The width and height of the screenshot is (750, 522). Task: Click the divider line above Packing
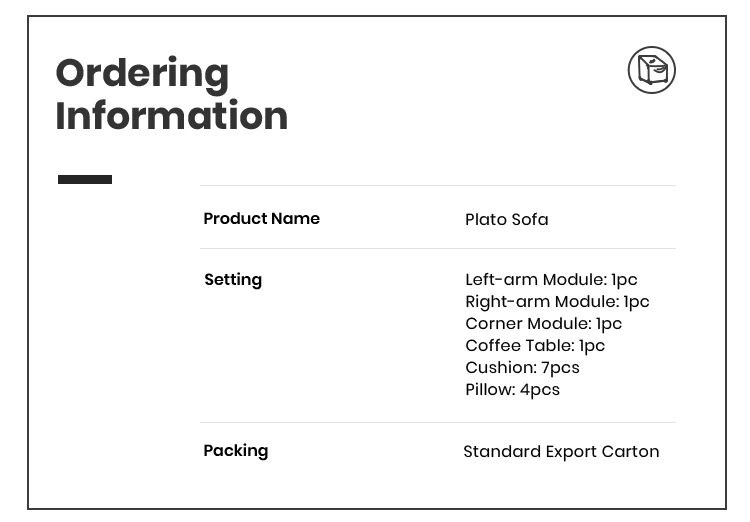tap(437, 422)
